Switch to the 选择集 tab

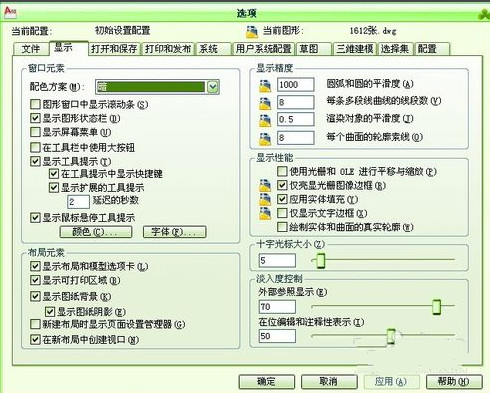pyautogui.click(x=395, y=49)
